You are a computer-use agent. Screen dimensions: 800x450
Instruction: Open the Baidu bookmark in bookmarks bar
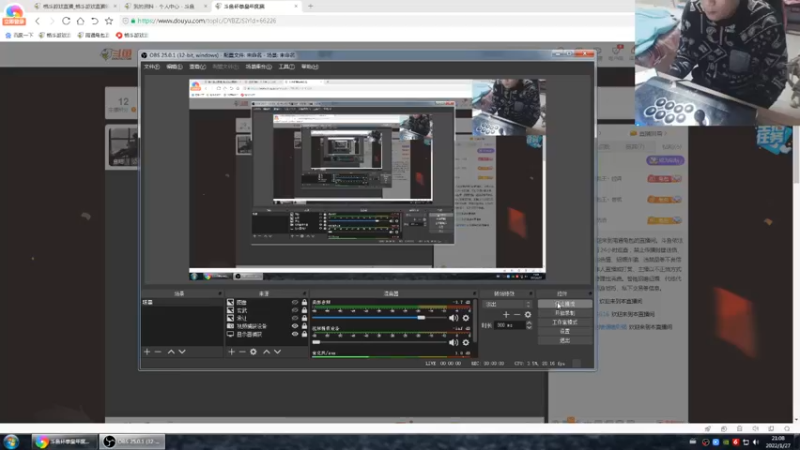point(19,35)
